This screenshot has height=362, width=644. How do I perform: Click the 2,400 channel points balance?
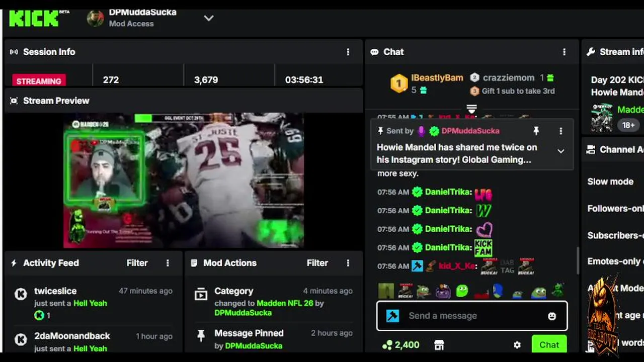401,345
